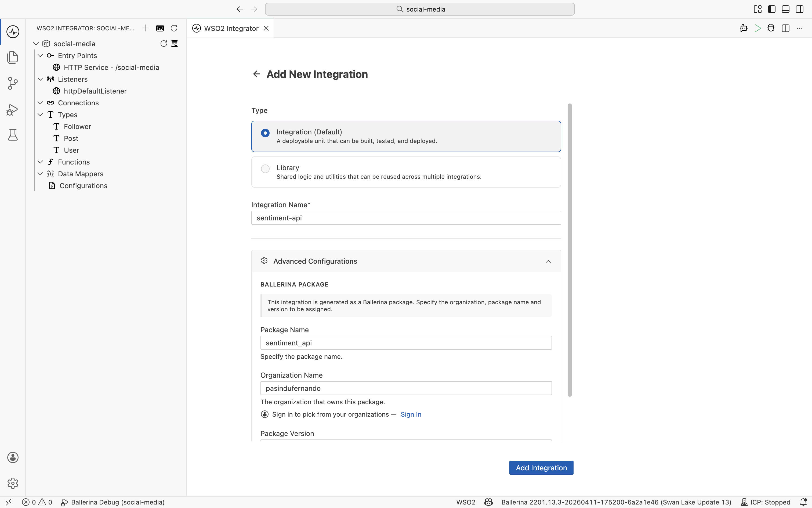This screenshot has width=812, height=508.
Task: Click the split editor icon
Action: pos(785,28)
